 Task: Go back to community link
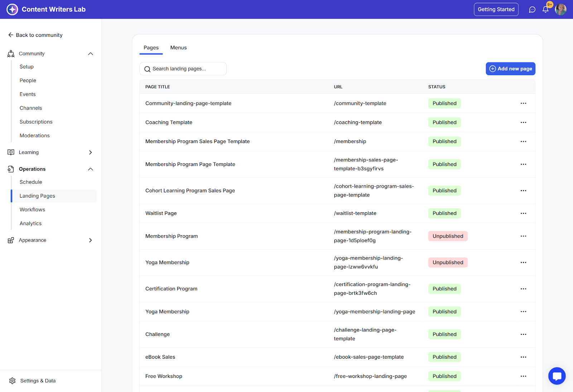point(35,35)
